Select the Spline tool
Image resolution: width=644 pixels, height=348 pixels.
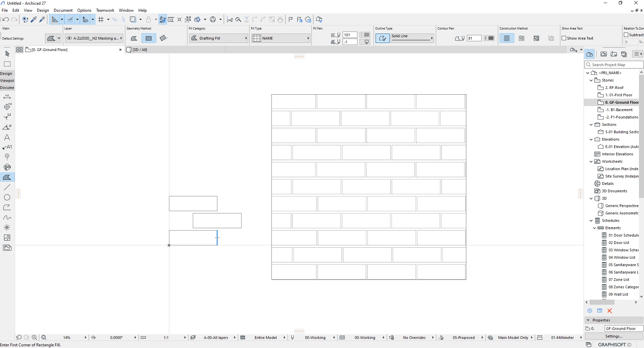click(x=7, y=218)
